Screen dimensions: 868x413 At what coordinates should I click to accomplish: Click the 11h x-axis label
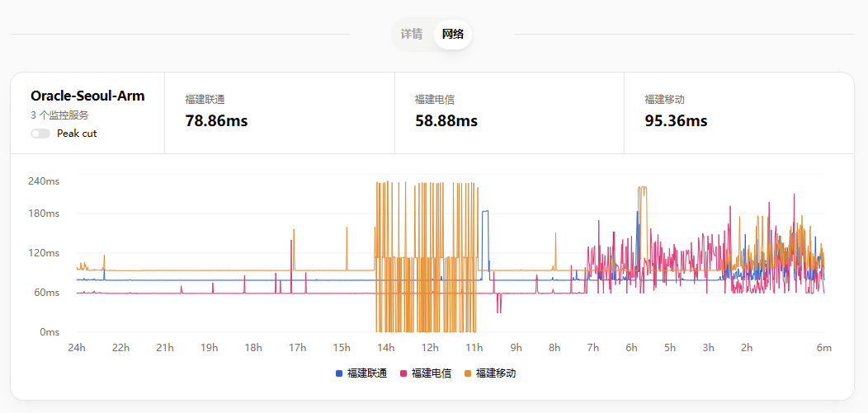tap(474, 348)
